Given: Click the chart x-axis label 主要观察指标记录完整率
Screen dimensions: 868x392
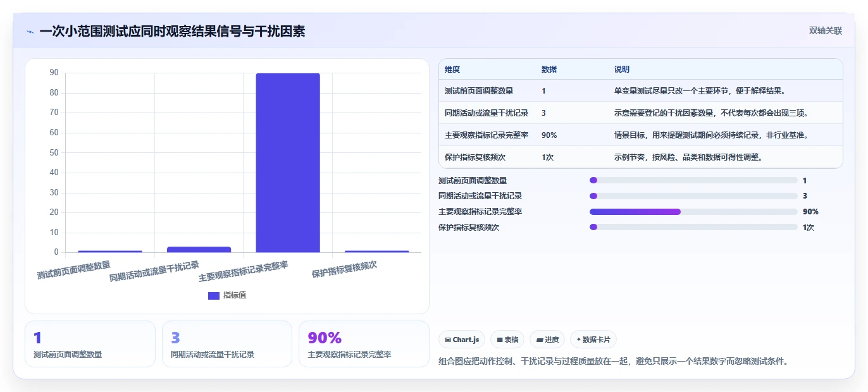Looking at the screenshot, I should [x=243, y=272].
